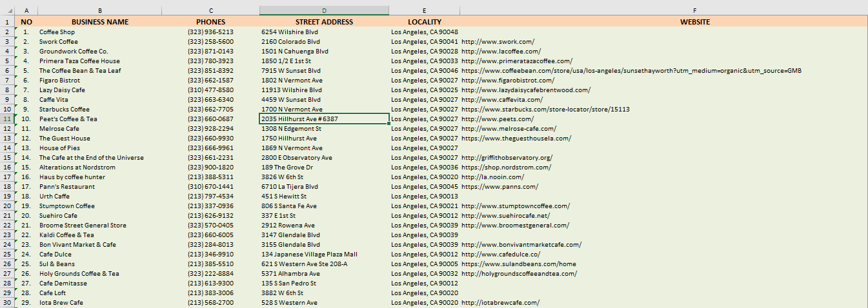
Task: Click the select-all corner triangle
Action: click(x=7, y=10)
